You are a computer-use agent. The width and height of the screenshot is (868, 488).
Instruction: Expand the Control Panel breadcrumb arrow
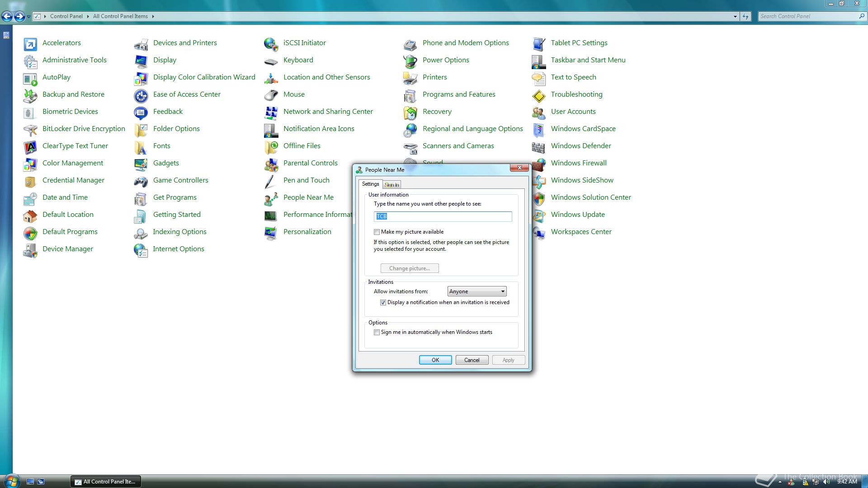coord(88,16)
